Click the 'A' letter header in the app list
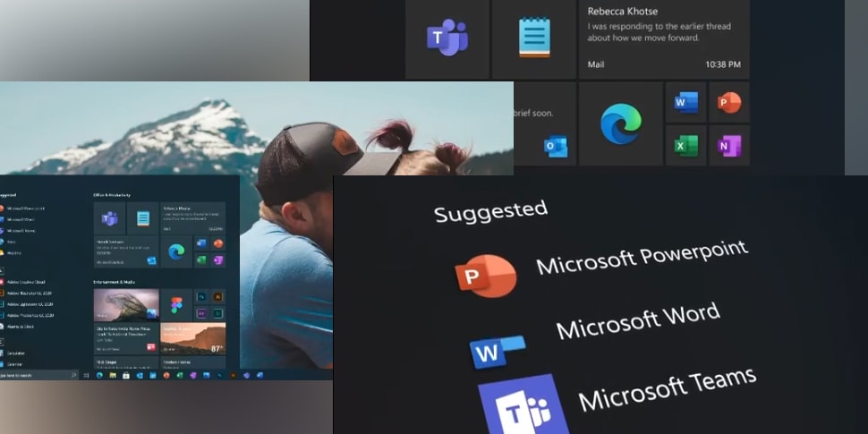 tap(2, 271)
